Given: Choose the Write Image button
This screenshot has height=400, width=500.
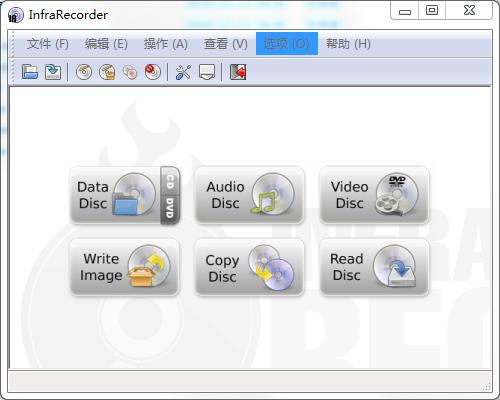Looking at the screenshot, I should tap(125, 267).
